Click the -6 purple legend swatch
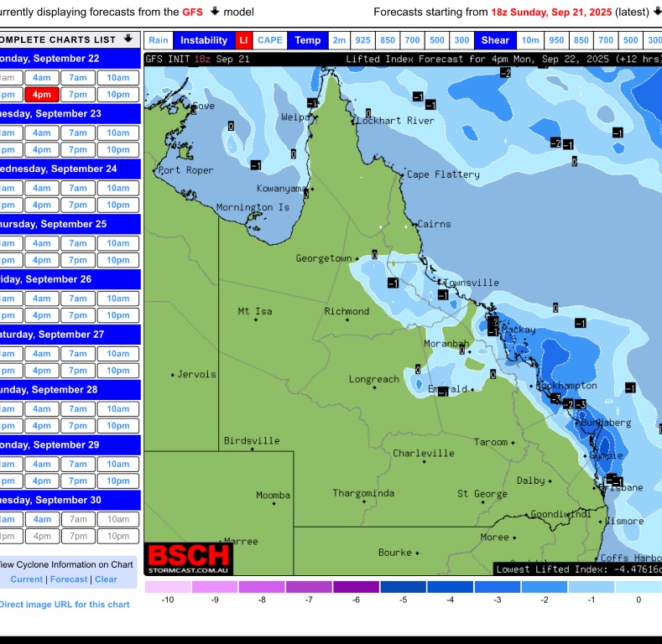The image size is (662, 644). point(356,587)
